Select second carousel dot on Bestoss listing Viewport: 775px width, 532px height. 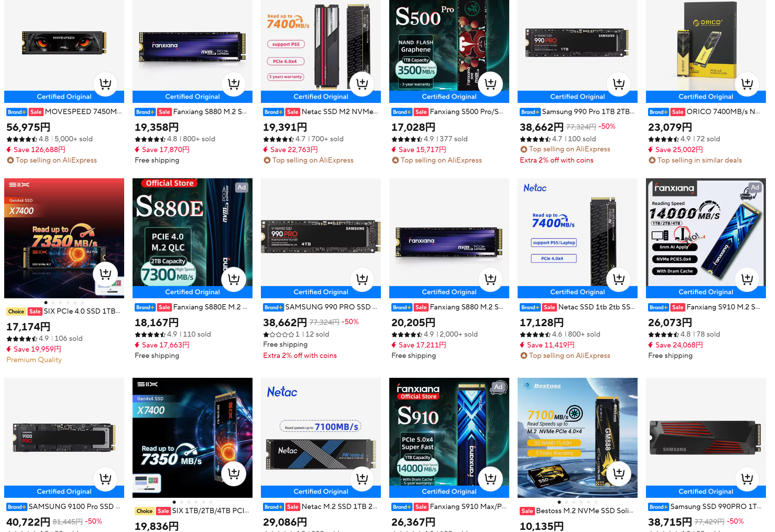pos(566,502)
